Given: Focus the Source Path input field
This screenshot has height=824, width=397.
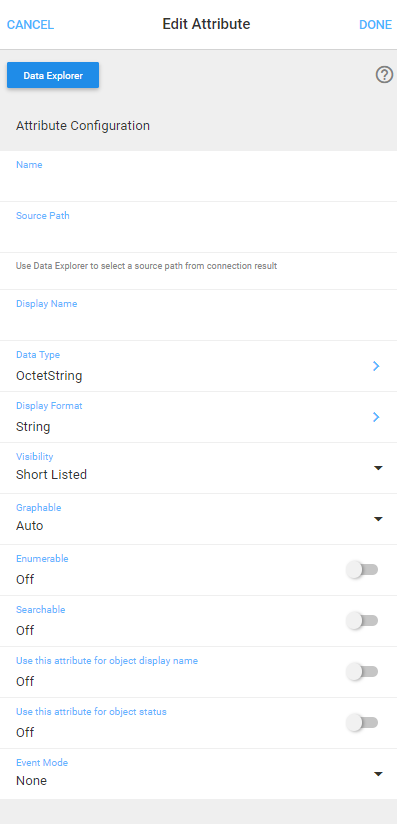Looking at the screenshot, I should [198, 227].
